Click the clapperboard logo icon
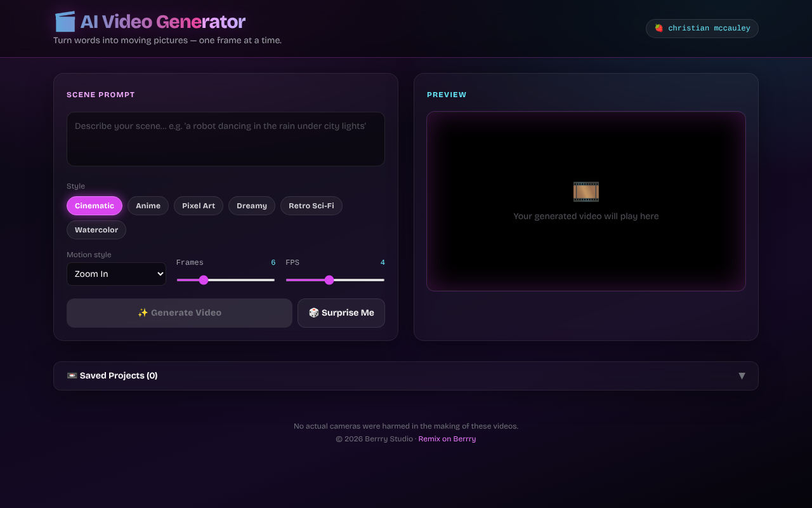812x508 pixels. point(65,22)
